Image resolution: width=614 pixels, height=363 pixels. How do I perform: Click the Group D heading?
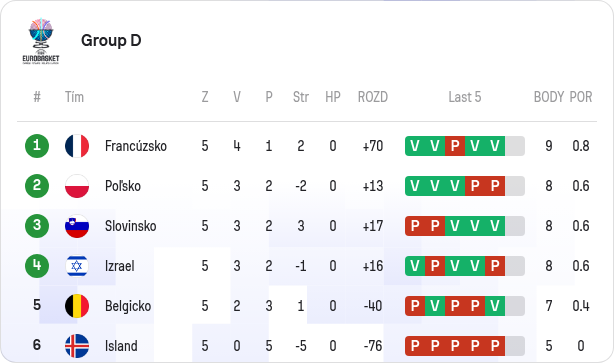coord(111,40)
